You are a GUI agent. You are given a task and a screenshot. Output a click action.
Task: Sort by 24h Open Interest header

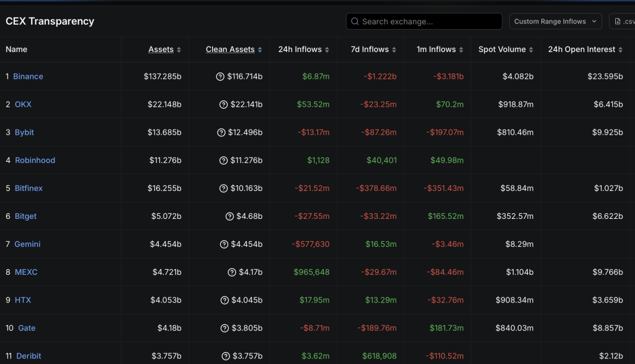pyautogui.click(x=585, y=50)
